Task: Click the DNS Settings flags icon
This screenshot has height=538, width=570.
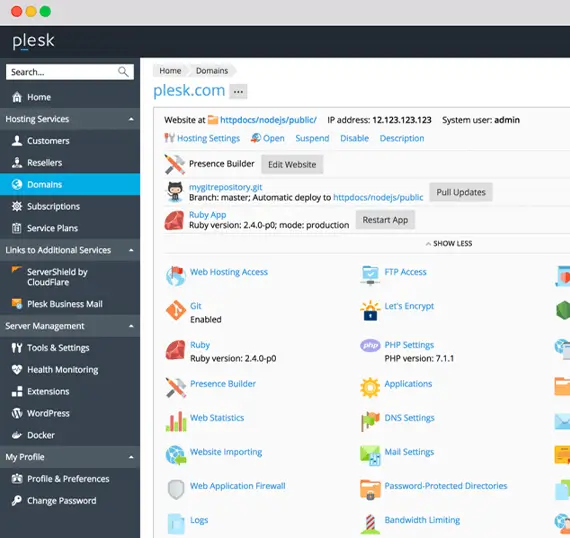Action: point(370,421)
